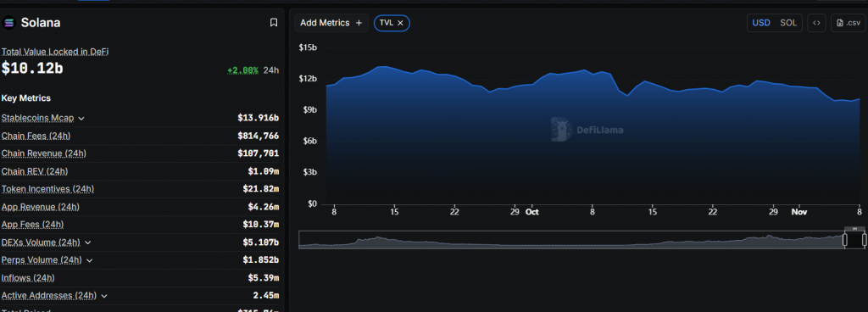Switch chart denomination to USD
The width and height of the screenshot is (868, 312).
pyautogui.click(x=761, y=23)
